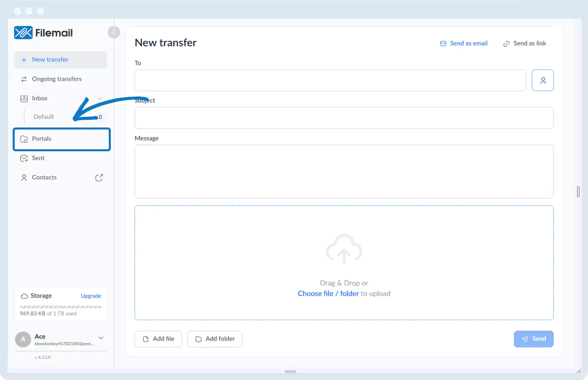Viewport: 588px width, 380px height.
Task: Select the Default inbox folder
Action: pos(44,117)
